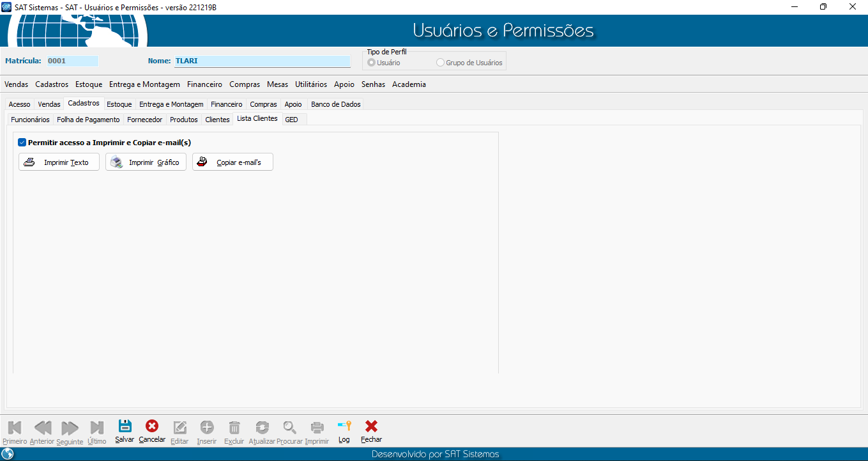
Task: Open the Utilitários menu
Action: pos(311,84)
